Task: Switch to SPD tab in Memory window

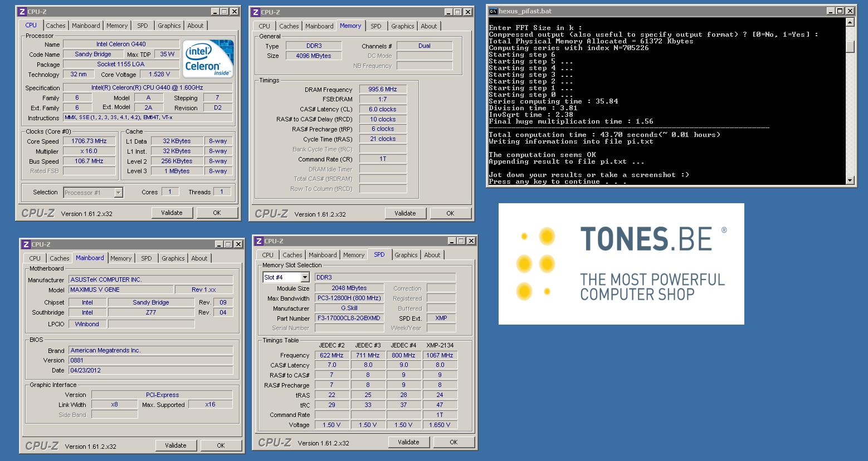Action: (x=376, y=26)
